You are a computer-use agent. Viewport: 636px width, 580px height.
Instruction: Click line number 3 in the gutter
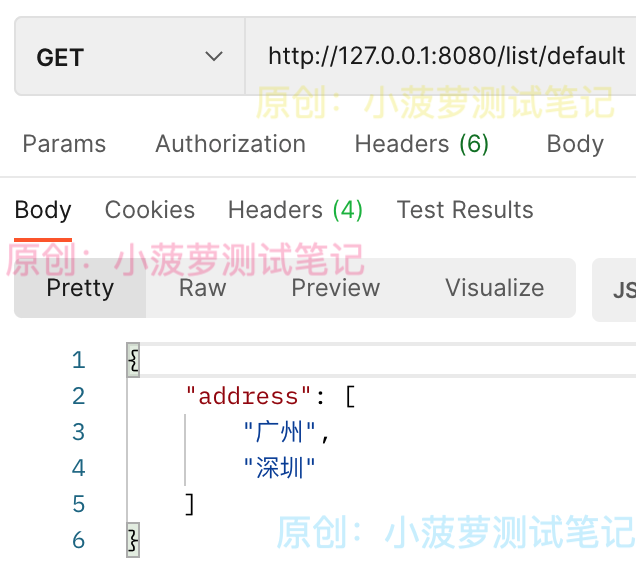pos(79,432)
